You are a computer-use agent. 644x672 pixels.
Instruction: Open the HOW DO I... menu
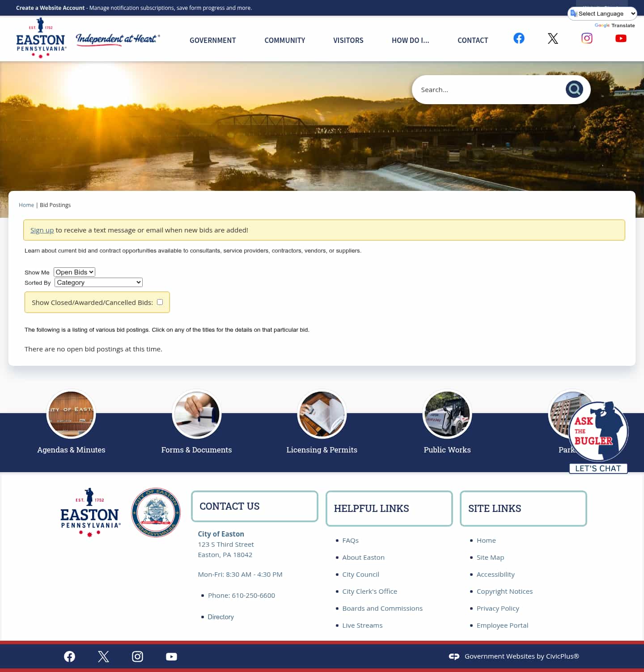(x=410, y=40)
